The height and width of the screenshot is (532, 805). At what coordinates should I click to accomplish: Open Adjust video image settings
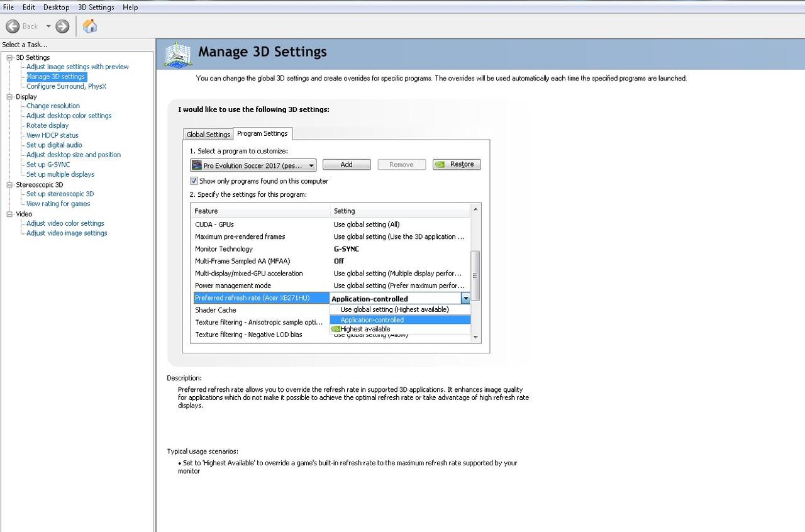pos(67,233)
